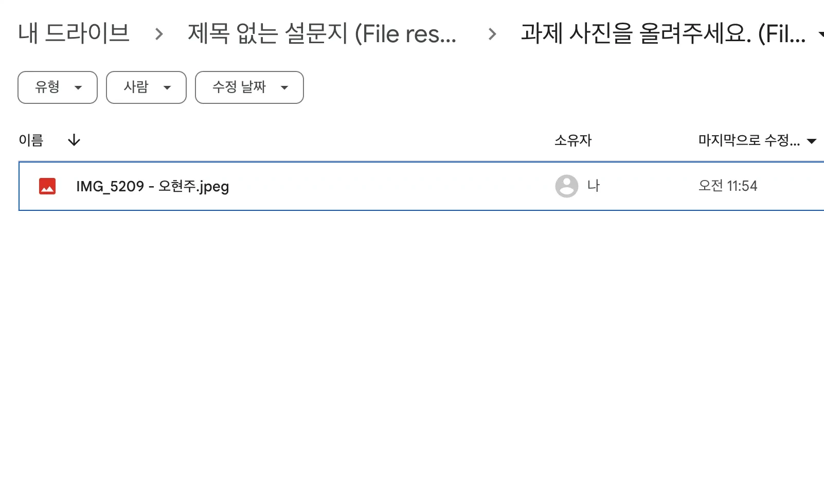The width and height of the screenshot is (824, 504).
Task: Navigate to 제목 없는 설문지 folder breadcrumb
Action: 322,34
